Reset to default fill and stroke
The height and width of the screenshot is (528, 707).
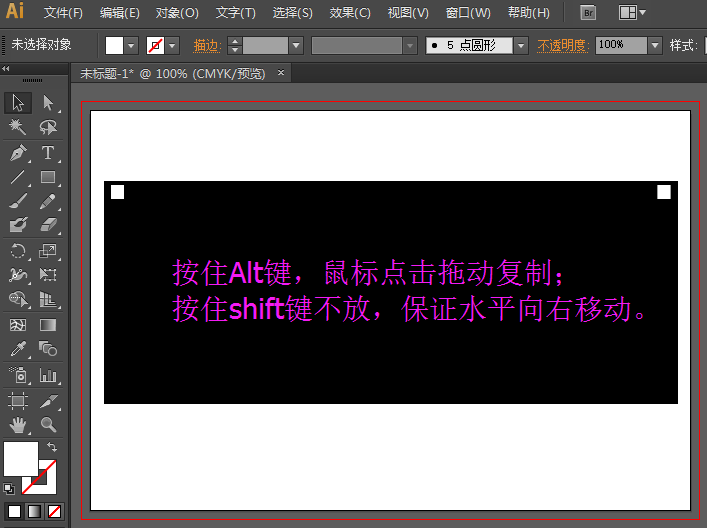pos(9,489)
